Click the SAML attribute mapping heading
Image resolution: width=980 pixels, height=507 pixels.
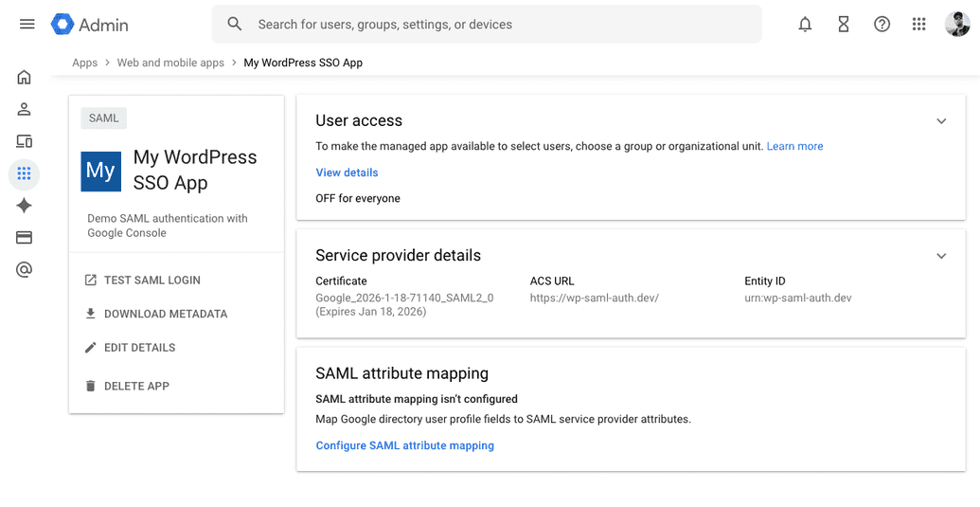tap(401, 373)
